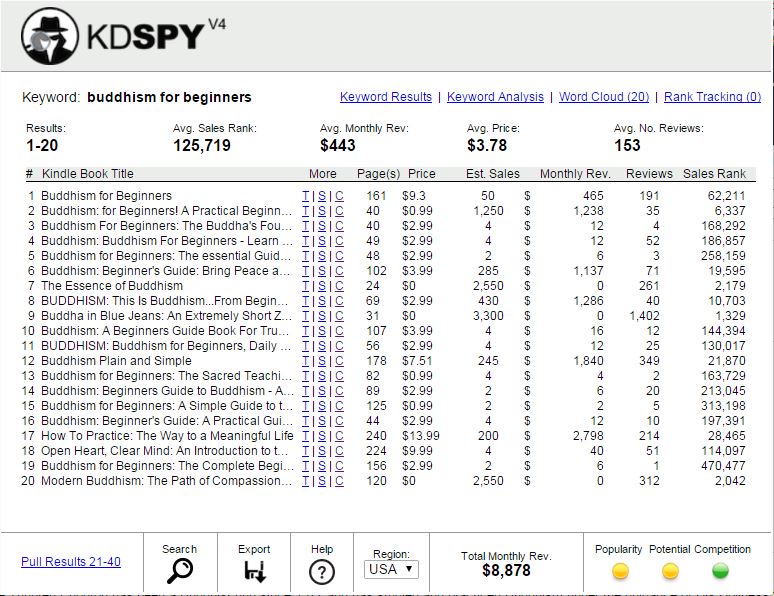Switch to Keyword Analysis view

(495, 97)
